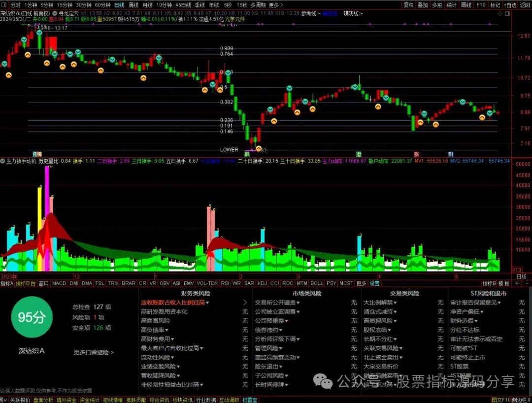Click the panel layout icon left of 分时
The width and height of the screenshot is (532, 403).
pyautogui.click(x=4, y=5)
